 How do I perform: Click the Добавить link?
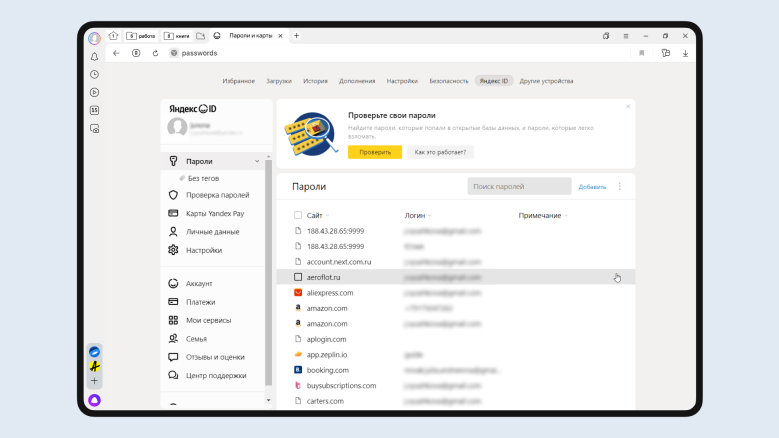[x=592, y=187]
